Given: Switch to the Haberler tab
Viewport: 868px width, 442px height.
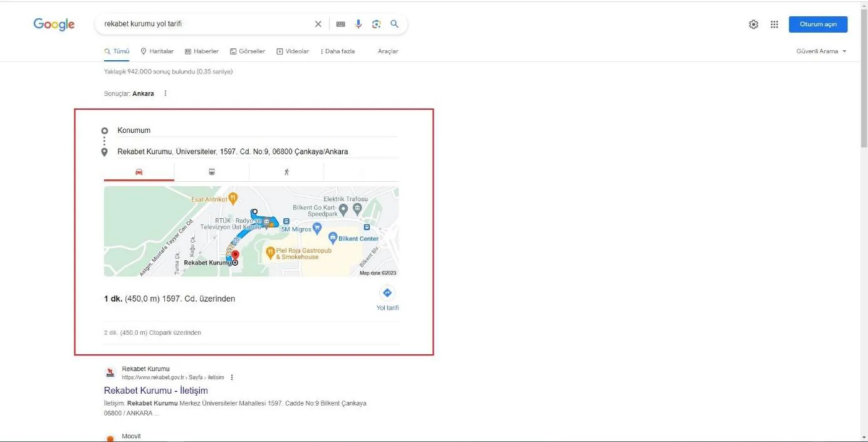Looking at the screenshot, I should point(202,51).
